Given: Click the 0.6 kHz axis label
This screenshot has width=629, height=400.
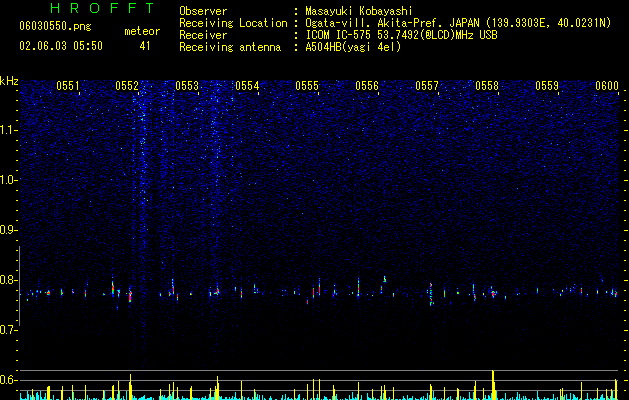Looking at the screenshot, I should (8, 380).
